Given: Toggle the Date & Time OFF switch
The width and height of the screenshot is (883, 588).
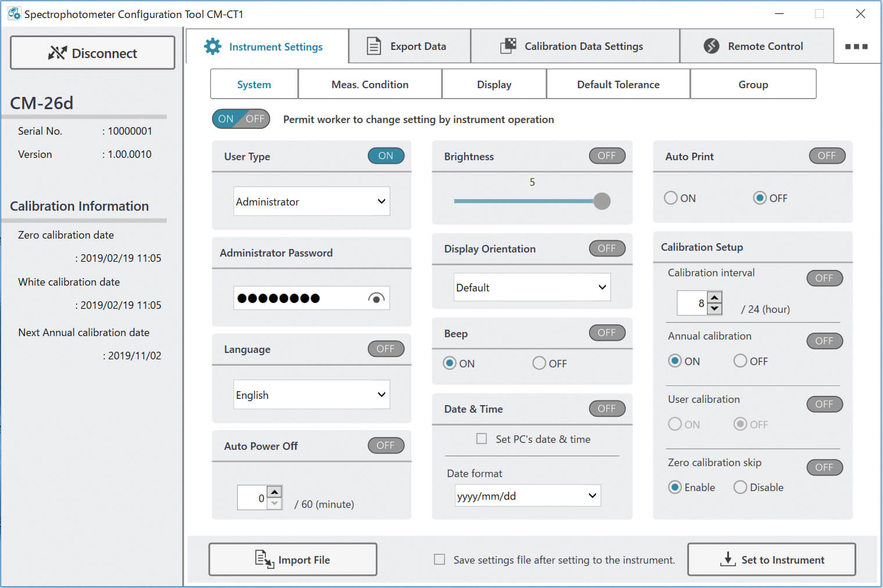Looking at the screenshot, I should pyautogui.click(x=607, y=409).
